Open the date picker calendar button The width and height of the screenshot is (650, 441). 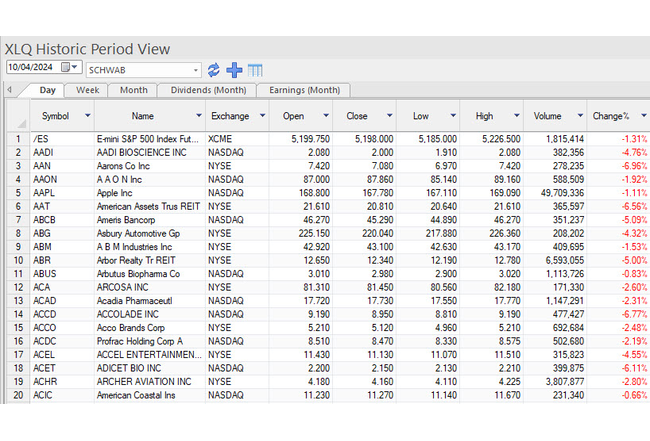(71, 68)
